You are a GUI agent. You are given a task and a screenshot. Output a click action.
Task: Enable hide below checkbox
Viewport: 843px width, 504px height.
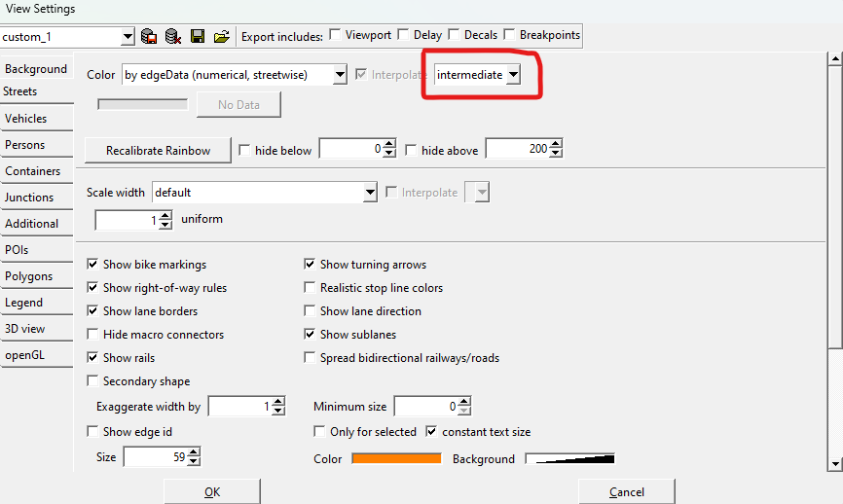pyautogui.click(x=244, y=150)
